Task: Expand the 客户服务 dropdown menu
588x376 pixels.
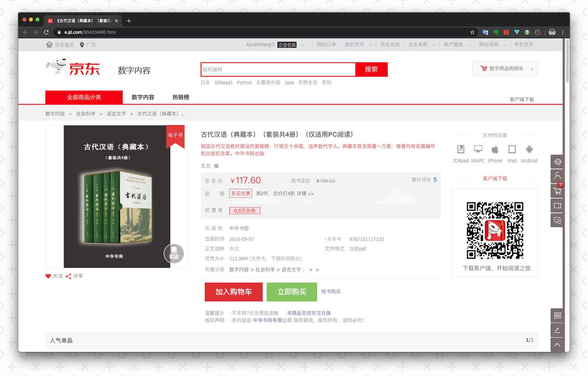Action: (x=456, y=45)
